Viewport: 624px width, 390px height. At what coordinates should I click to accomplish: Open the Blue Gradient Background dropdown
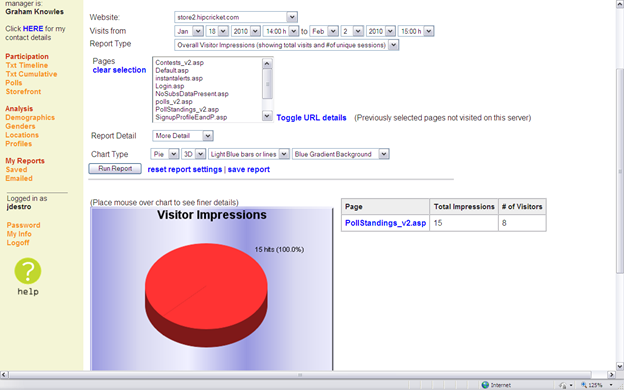[341, 154]
